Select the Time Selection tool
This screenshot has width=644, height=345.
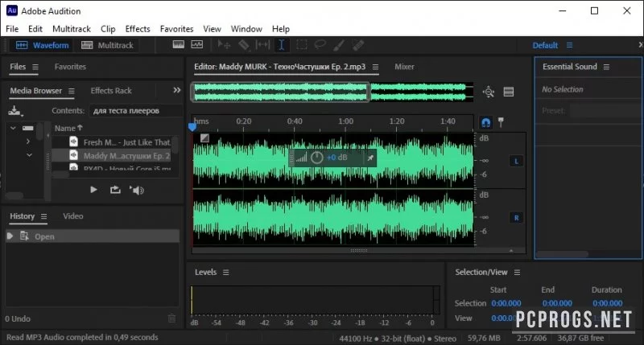pyautogui.click(x=281, y=45)
